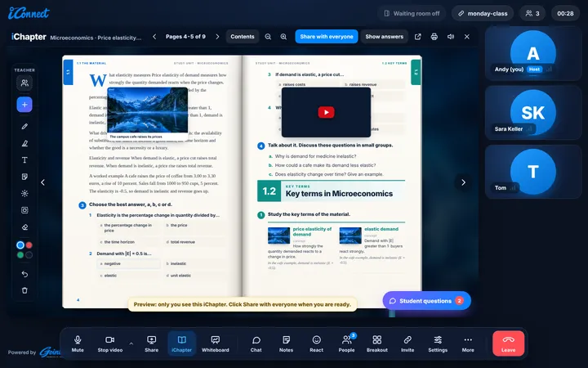
Task: Open the teacher participants tool
Action: pos(24,83)
